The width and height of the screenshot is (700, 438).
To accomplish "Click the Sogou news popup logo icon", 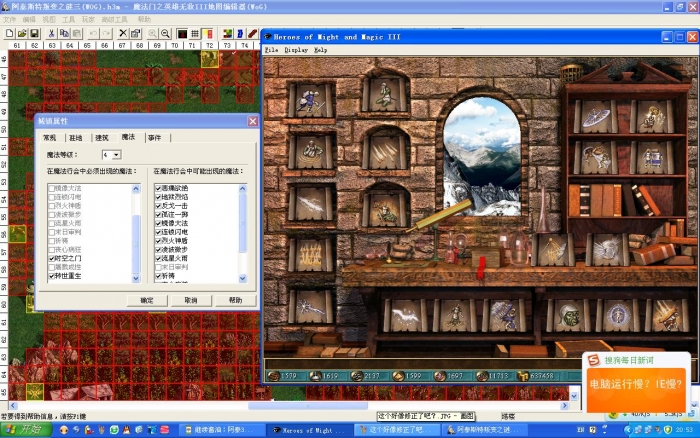I will coord(594,360).
